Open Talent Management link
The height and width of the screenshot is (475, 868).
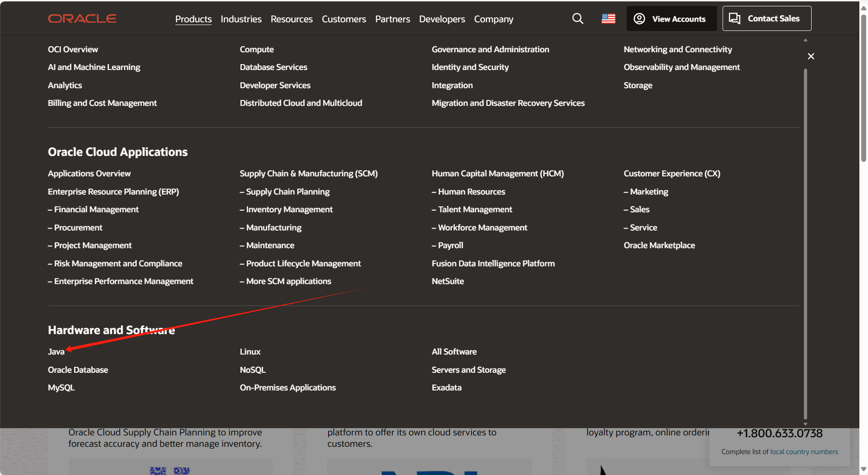coord(472,210)
